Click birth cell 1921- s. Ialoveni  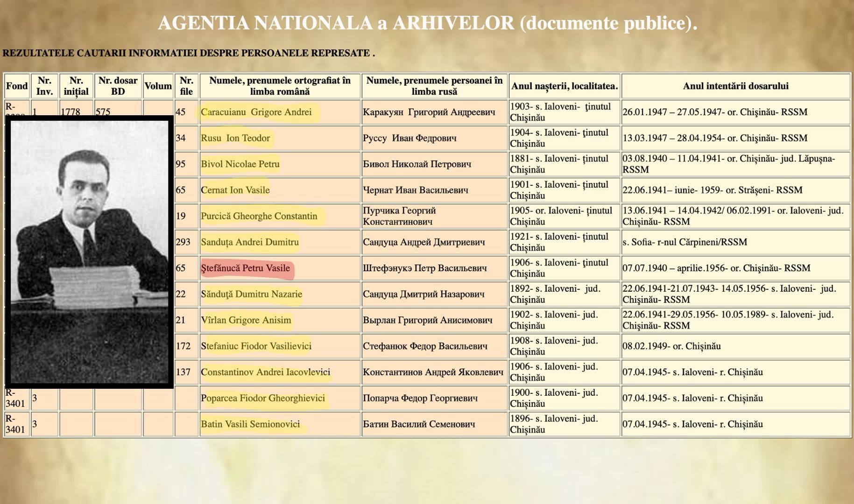pos(565,242)
